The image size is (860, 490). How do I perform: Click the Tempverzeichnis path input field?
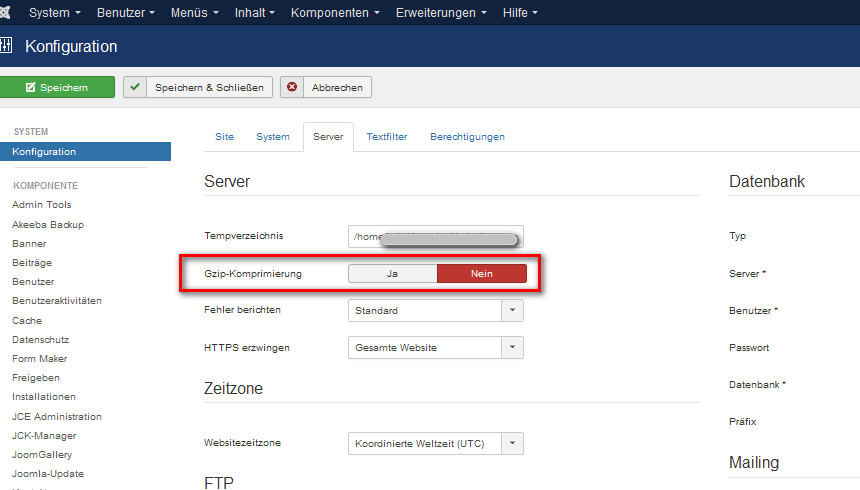(435, 237)
